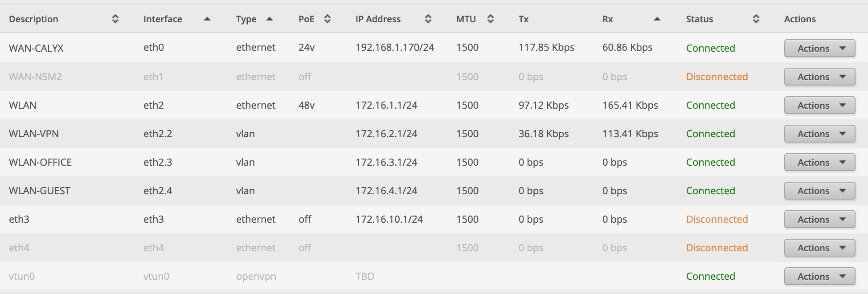This screenshot has height=294, width=868.
Task: Click the MTU column sort arrows
Action: click(491, 19)
